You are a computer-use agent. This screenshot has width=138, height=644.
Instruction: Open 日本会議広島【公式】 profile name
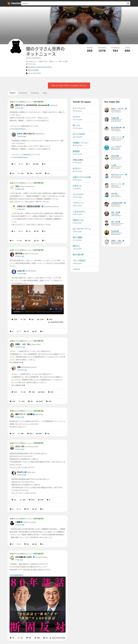coord(24,557)
